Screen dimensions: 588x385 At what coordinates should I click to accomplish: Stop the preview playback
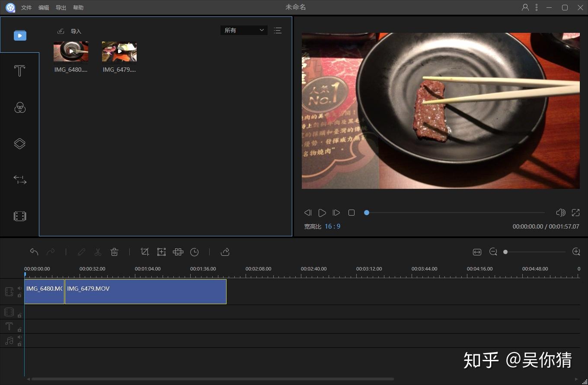pyautogui.click(x=352, y=213)
